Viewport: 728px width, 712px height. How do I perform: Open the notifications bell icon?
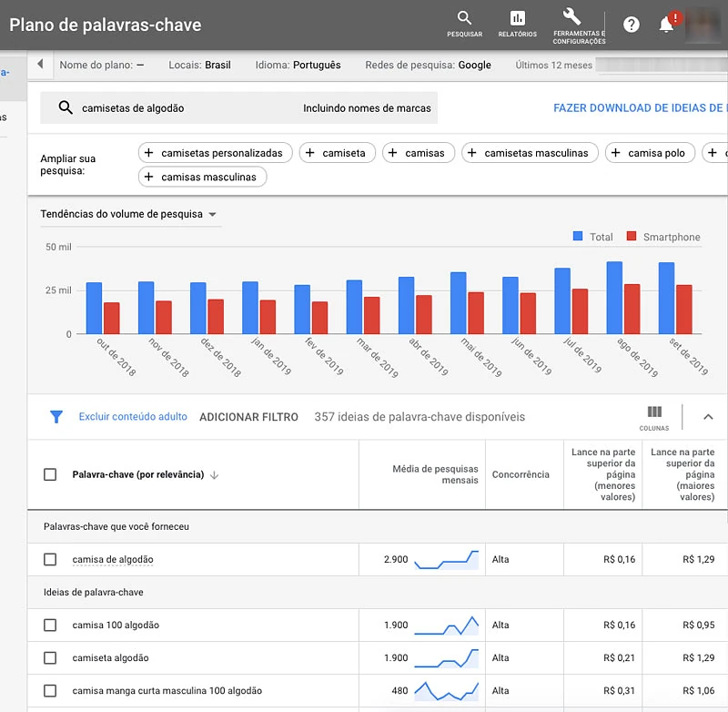coord(667,25)
